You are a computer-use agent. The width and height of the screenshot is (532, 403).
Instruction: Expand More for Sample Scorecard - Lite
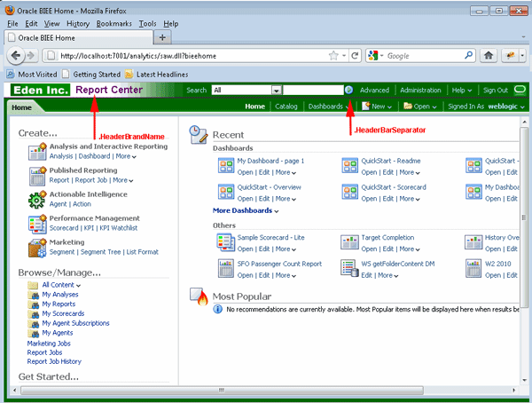[x=286, y=249]
